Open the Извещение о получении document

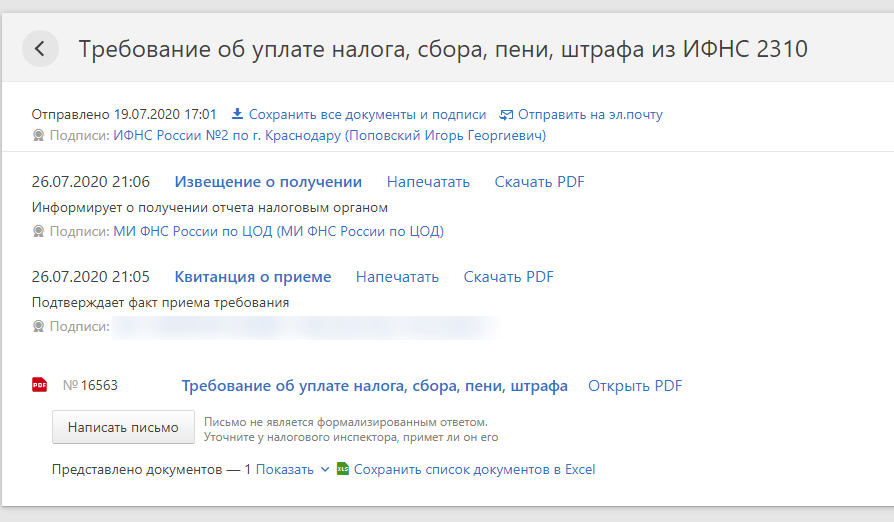(x=268, y=182)
